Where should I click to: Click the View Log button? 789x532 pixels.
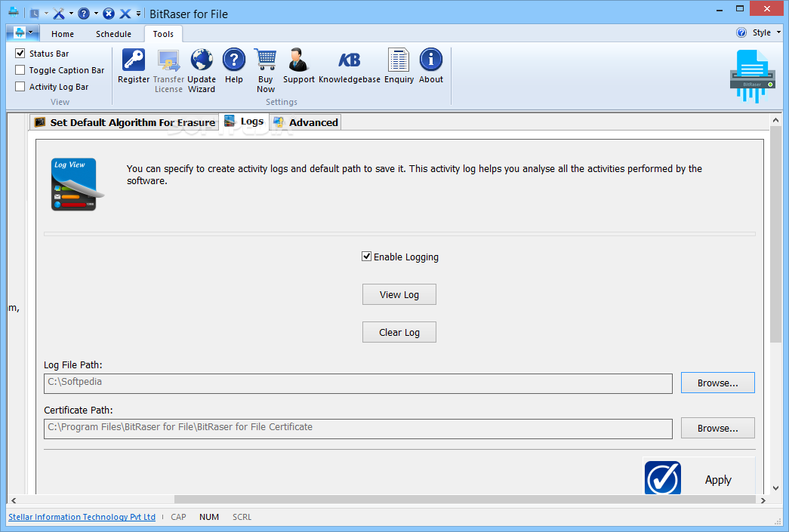(399, 294)
